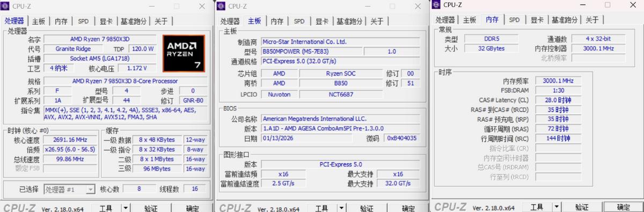The width and height of the screenshot is (644, 212).
Task: Click 验证 button in right window
Action: point(582,207)
